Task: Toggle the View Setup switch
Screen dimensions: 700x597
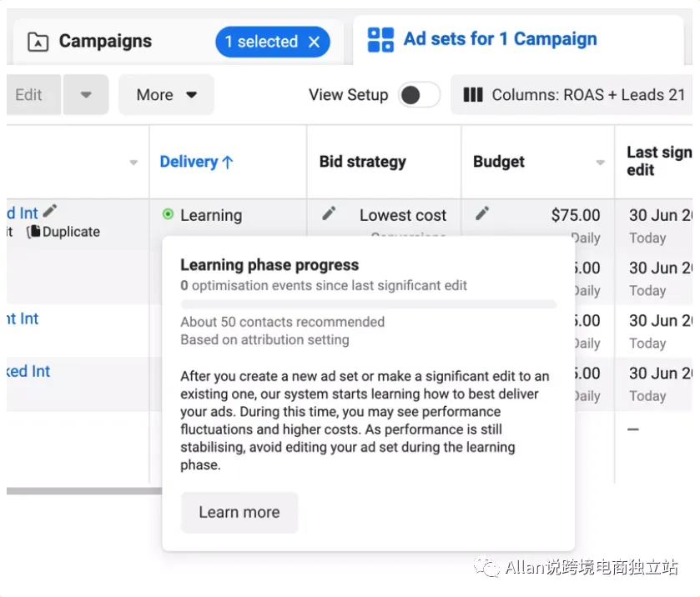Action: click(x=418, y=95)
